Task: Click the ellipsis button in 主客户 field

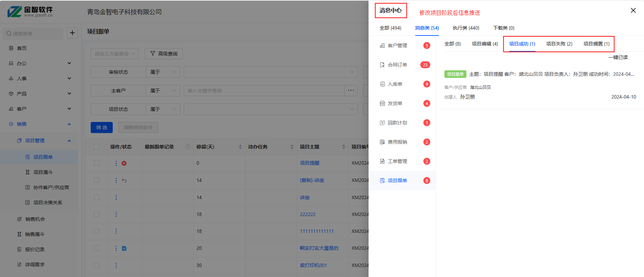Action: (351, 91)
